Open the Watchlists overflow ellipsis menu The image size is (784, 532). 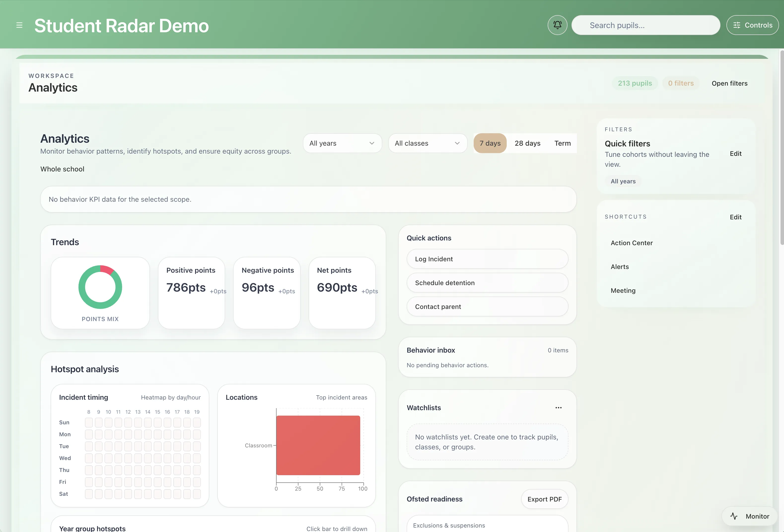pos(558,407)
